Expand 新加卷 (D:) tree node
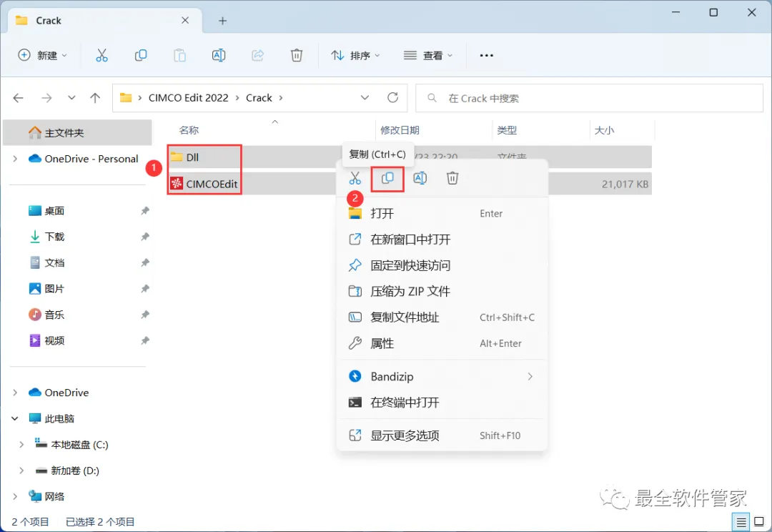Image resolution: width=772 pixels, height=532 pixels. (x=21, y=471)
